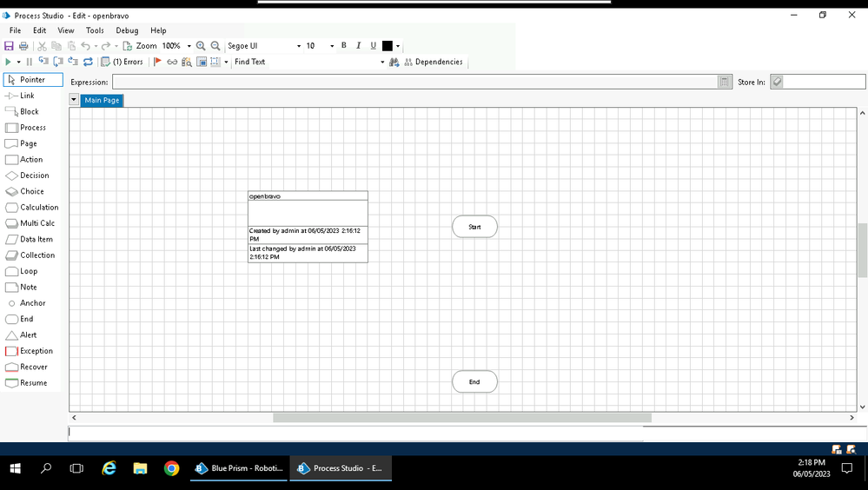
Task: Click the Cut scissors icon
Action: click(42, 46)
